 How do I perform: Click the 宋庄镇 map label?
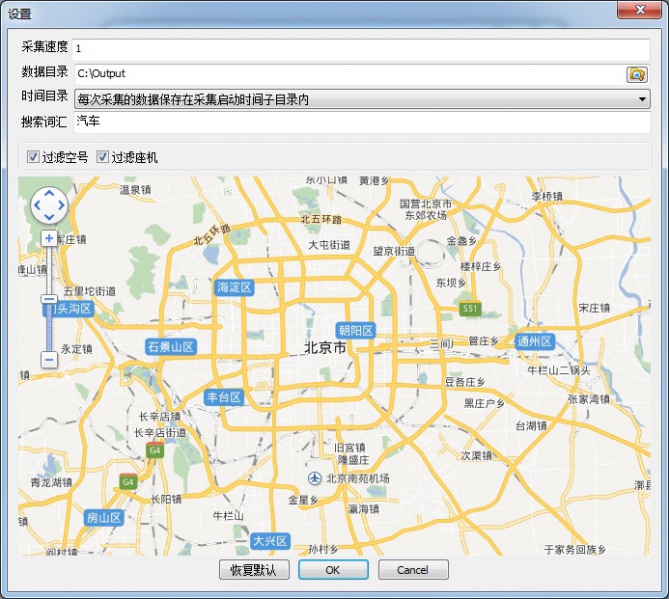pyautogui.click(x=594, y=308)
